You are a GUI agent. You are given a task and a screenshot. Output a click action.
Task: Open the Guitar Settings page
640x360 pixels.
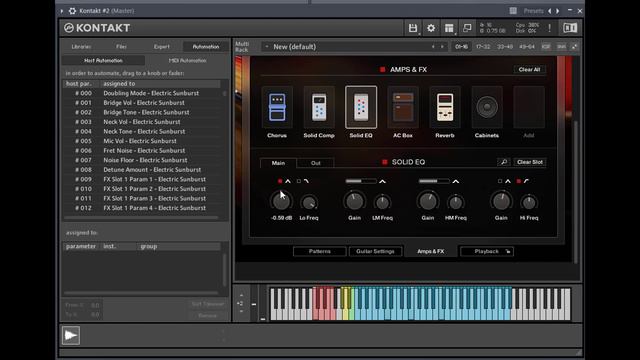pos(375,251)
